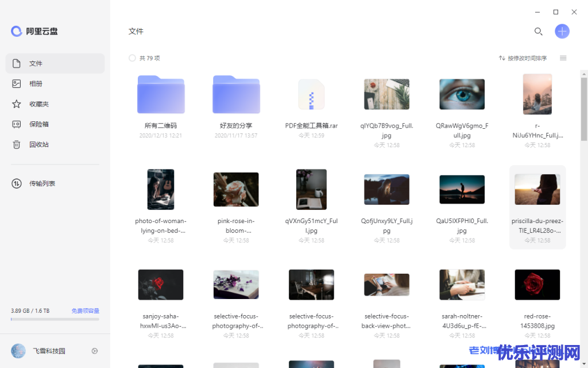Click the 飞雪科技园 user avatar
588x368 pixels.
point(18,351)
